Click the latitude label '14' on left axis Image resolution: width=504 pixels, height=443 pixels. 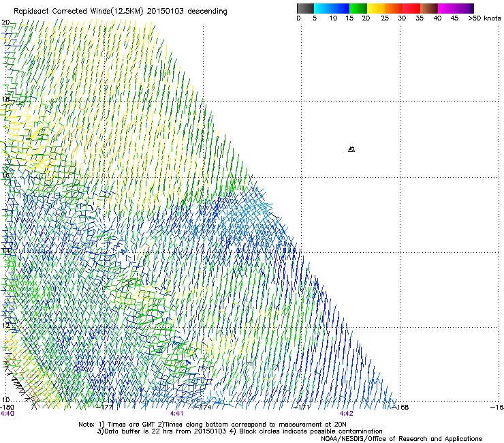5,250
